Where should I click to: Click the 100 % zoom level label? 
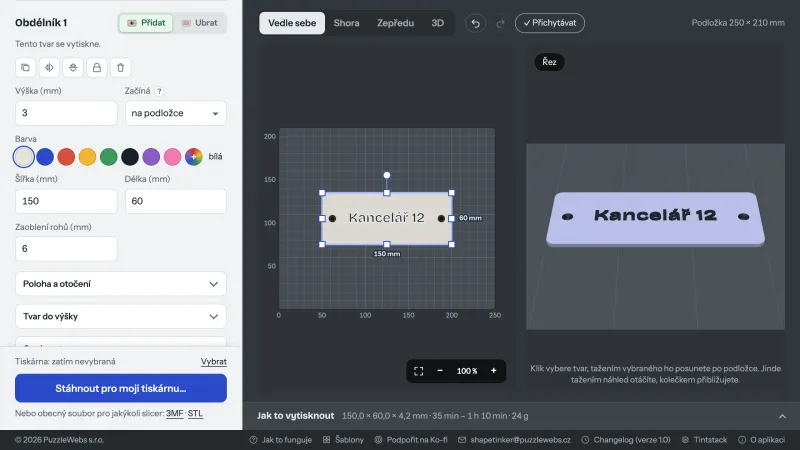point(467,371)
